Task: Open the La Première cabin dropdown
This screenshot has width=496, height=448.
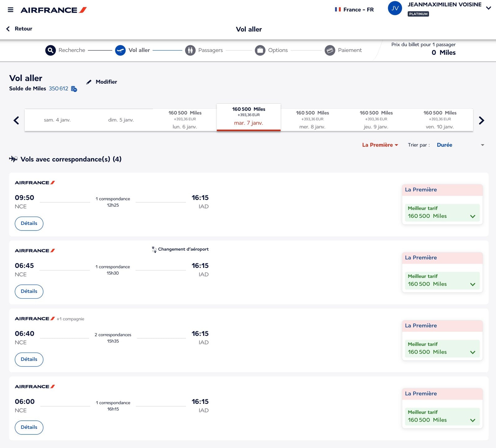Action: [x=380, y=145]
